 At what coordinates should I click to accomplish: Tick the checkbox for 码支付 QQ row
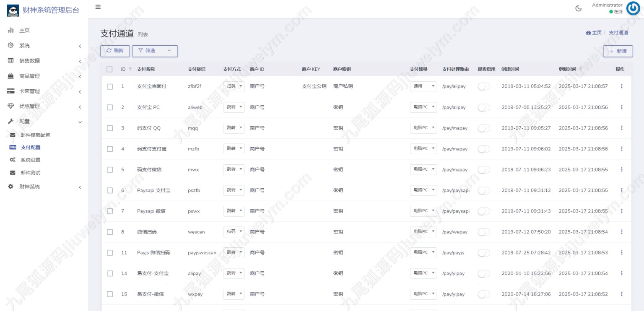110,128
